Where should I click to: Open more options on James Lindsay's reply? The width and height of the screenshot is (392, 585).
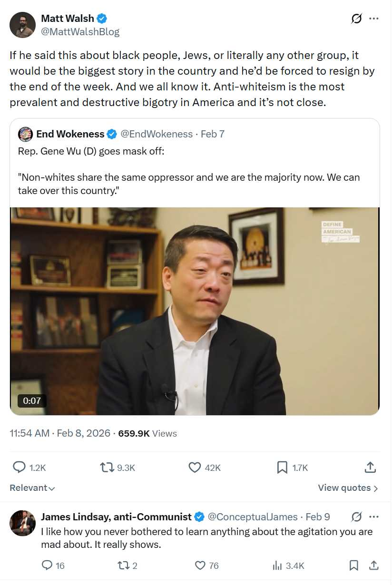pos(374,517)
